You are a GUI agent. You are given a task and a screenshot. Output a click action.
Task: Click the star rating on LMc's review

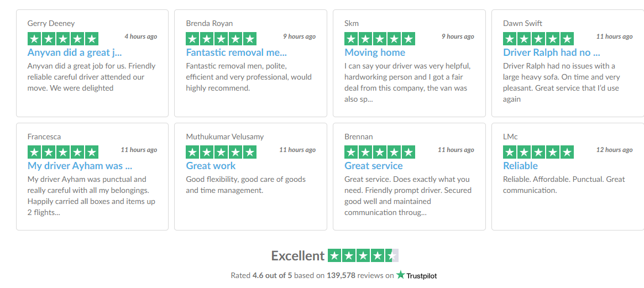pos(538,152)
